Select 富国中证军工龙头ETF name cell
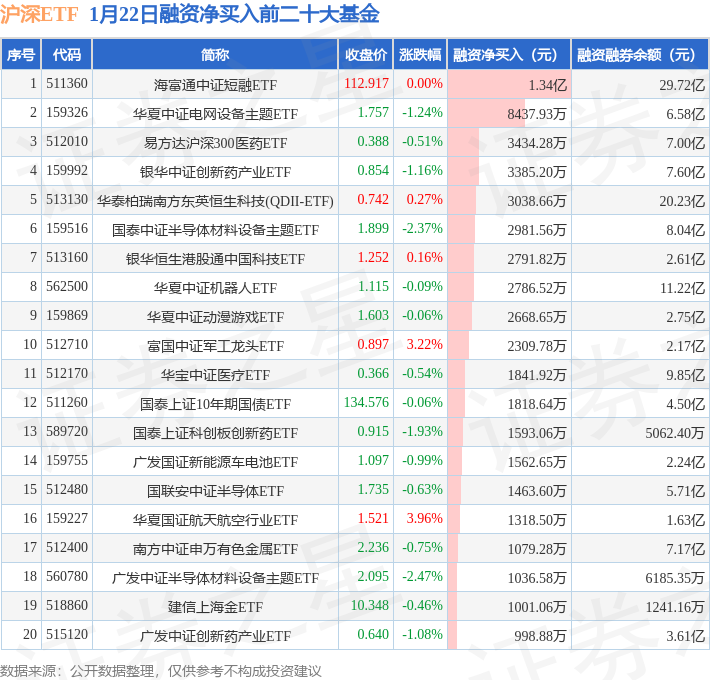710x680 pixels. [x=215, y=346]
